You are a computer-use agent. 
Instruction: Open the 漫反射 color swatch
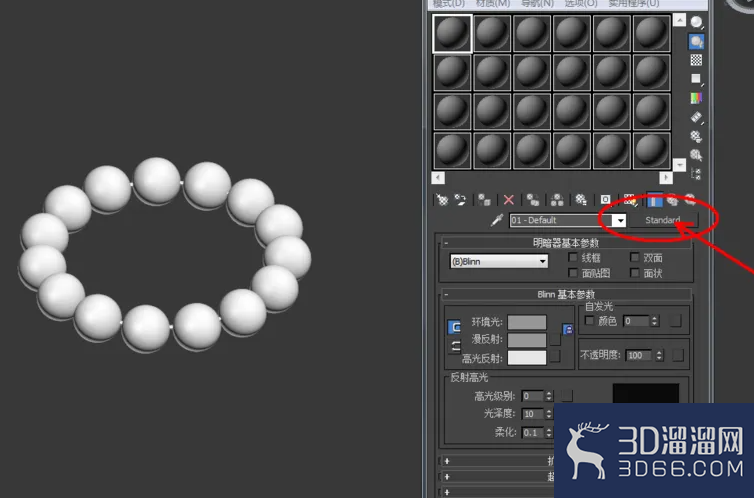[x=527, y=340]
